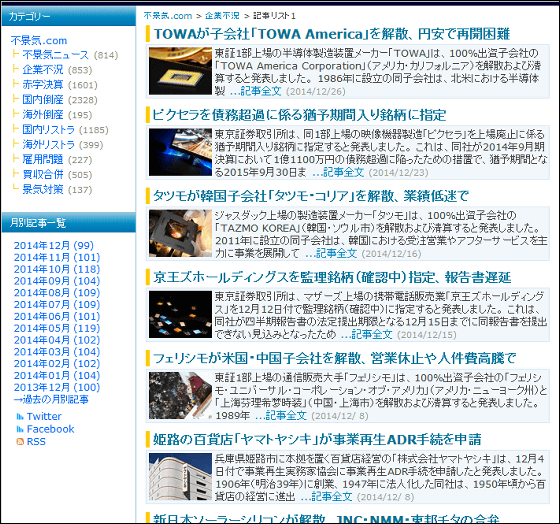Open 2014年04月 monthly archive

click(57, 340)
